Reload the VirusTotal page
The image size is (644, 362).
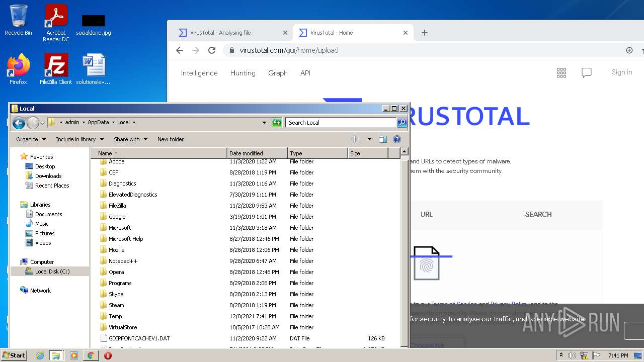(212, 50)
